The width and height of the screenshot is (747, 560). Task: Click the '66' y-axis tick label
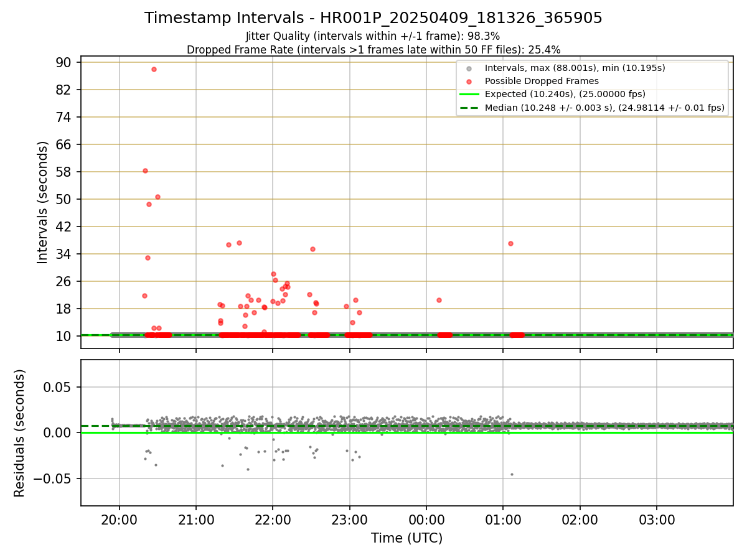point(65,144)
